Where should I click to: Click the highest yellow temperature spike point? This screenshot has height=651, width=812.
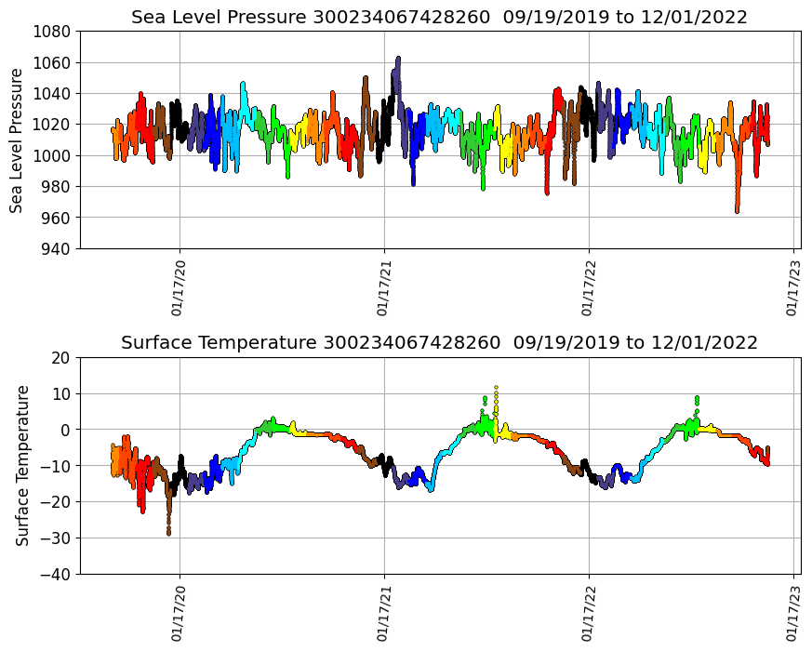[x=497, y=387]
